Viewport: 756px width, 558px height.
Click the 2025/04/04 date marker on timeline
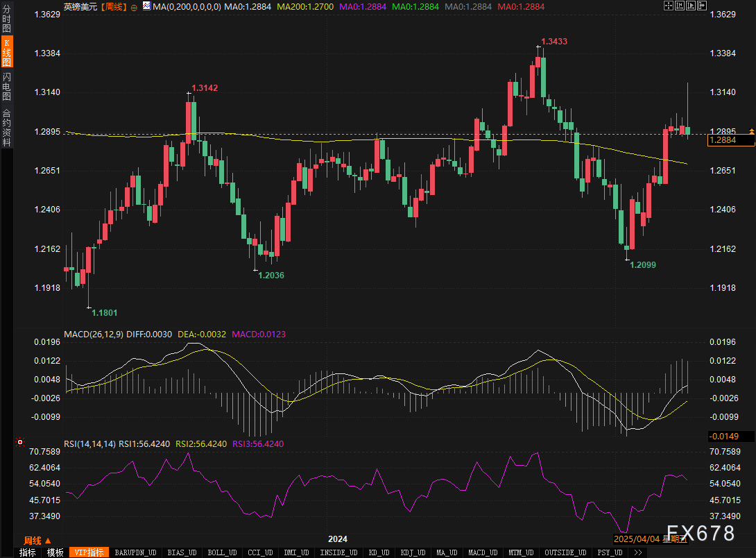[x=637, y=539]
